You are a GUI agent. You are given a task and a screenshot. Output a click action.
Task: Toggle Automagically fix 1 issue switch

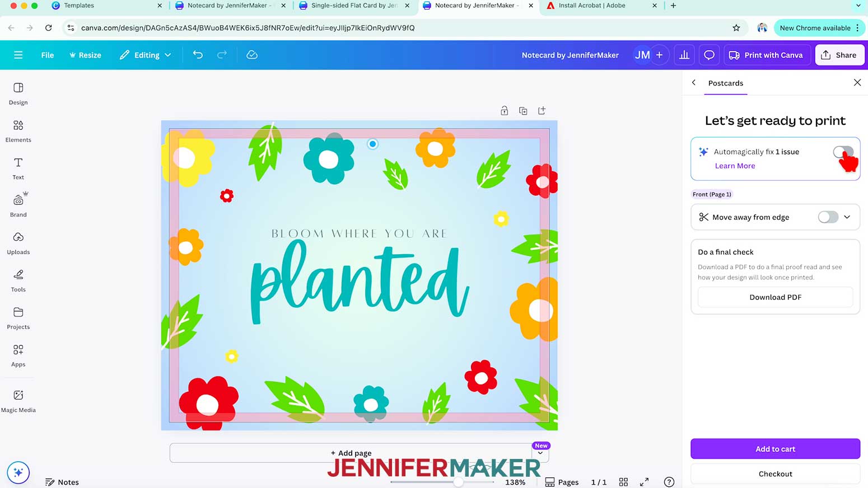843,152
